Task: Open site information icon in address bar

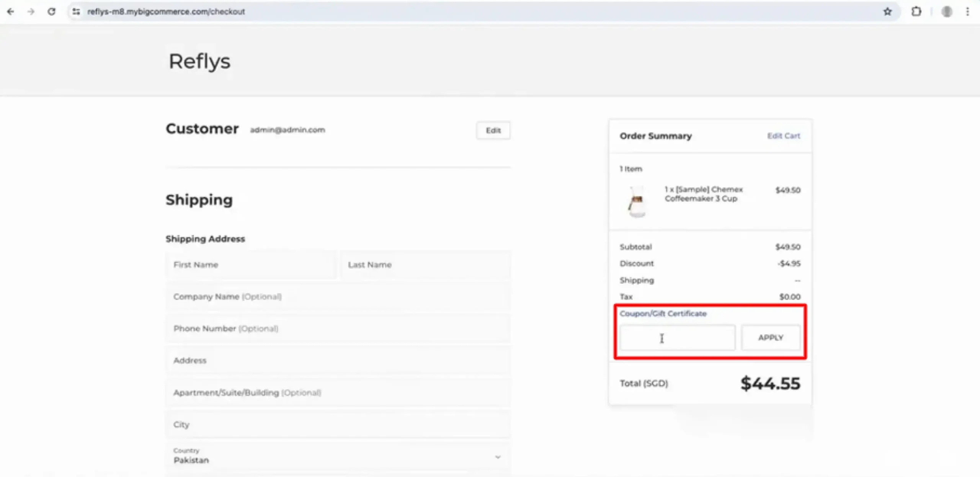Action: (76, 11)
